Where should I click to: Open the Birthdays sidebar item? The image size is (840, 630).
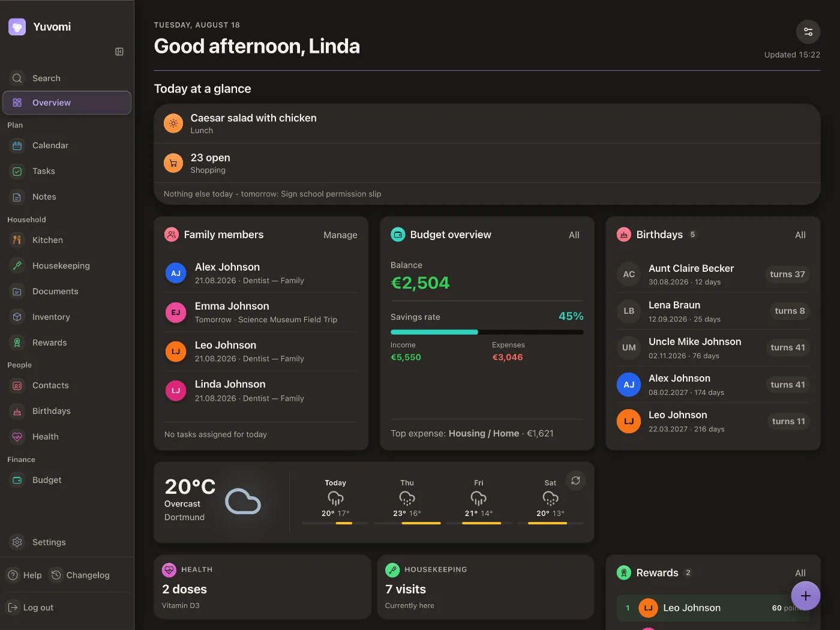pos(67,411)
